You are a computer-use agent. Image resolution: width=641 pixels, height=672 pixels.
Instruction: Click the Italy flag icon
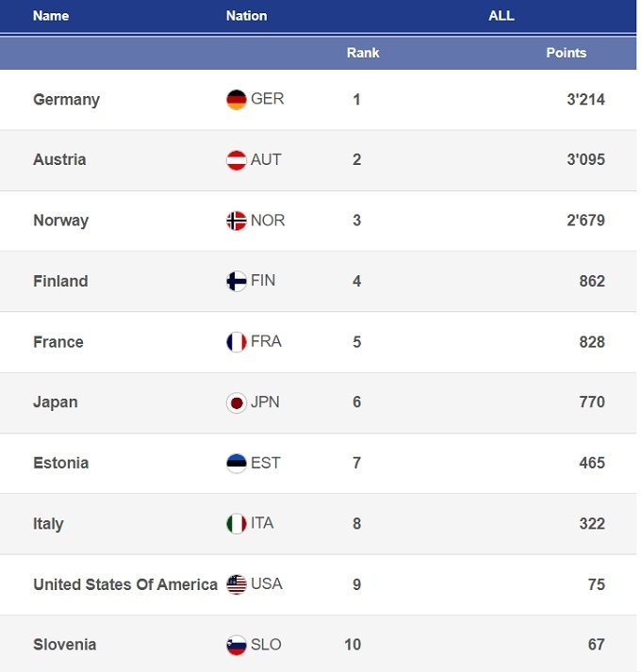237,523
